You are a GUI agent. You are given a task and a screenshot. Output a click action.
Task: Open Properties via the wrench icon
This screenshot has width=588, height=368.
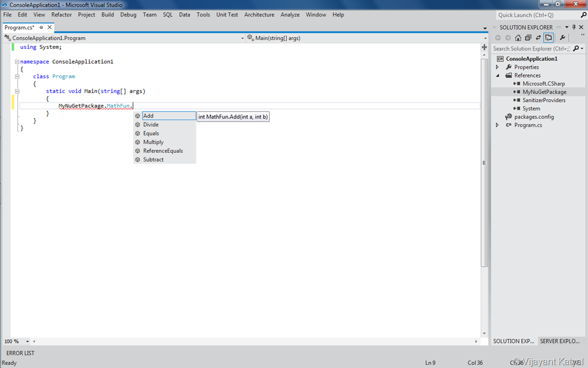[562, 37]
